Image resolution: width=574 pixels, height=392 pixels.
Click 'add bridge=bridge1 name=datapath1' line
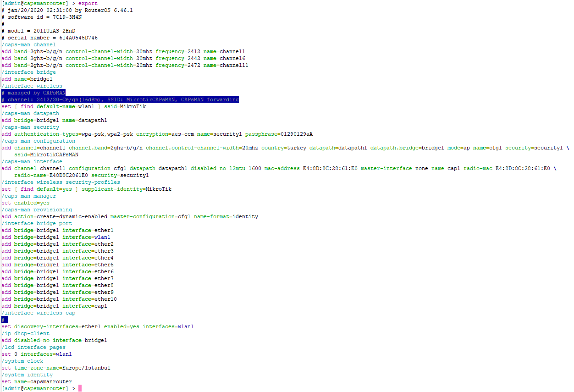(x=55, y=120)
